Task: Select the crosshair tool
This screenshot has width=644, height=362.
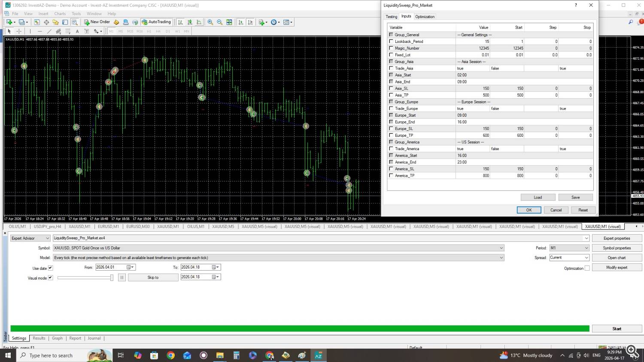Action: coord(19,31)
